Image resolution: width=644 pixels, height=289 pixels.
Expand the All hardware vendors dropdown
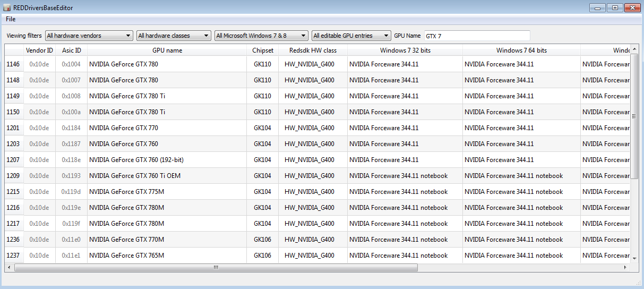tap(89, 36)
